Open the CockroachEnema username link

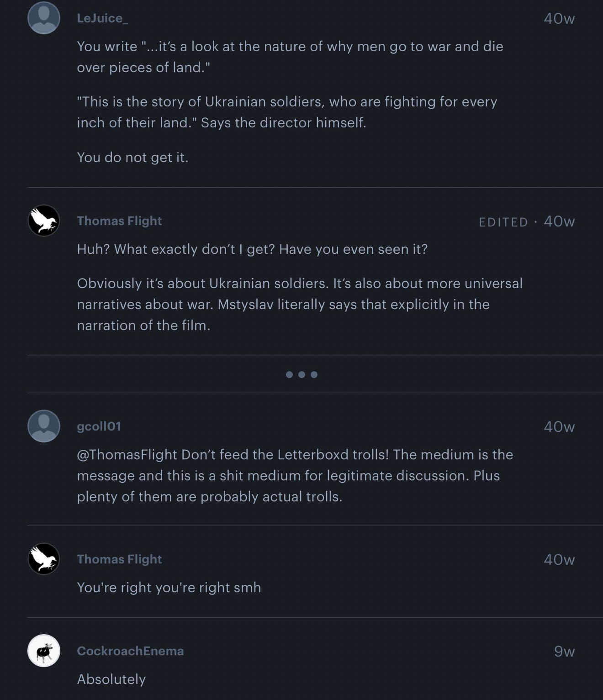130,651
